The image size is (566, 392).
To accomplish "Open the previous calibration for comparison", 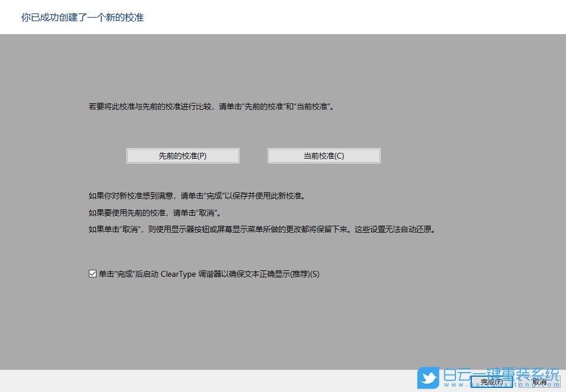I will (182, 155).
